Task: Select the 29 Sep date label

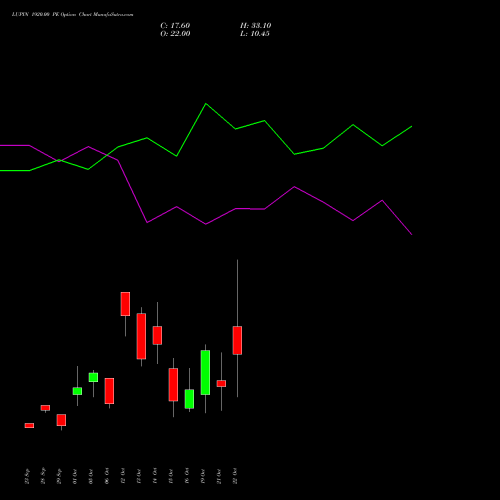Action: [59, 476]
